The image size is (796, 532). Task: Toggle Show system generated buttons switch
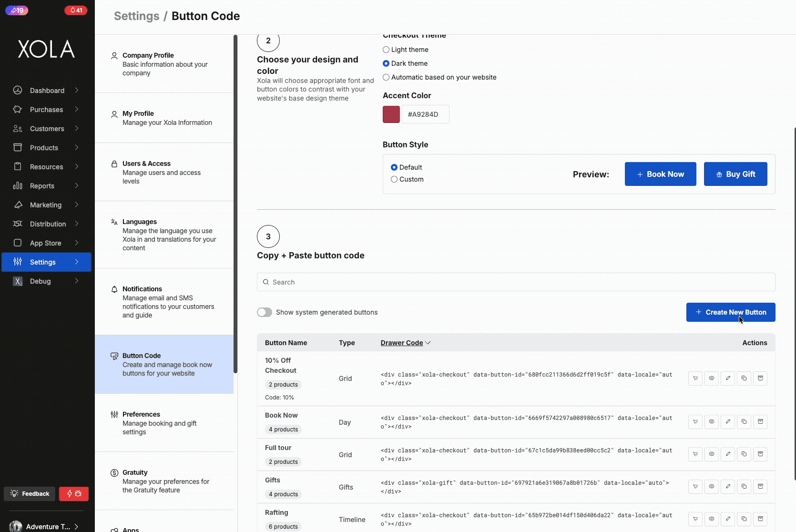265,312
